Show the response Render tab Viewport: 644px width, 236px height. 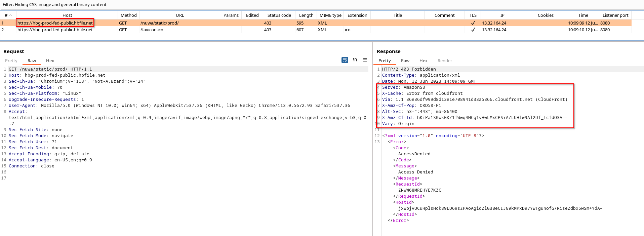[x=445, y=61]
